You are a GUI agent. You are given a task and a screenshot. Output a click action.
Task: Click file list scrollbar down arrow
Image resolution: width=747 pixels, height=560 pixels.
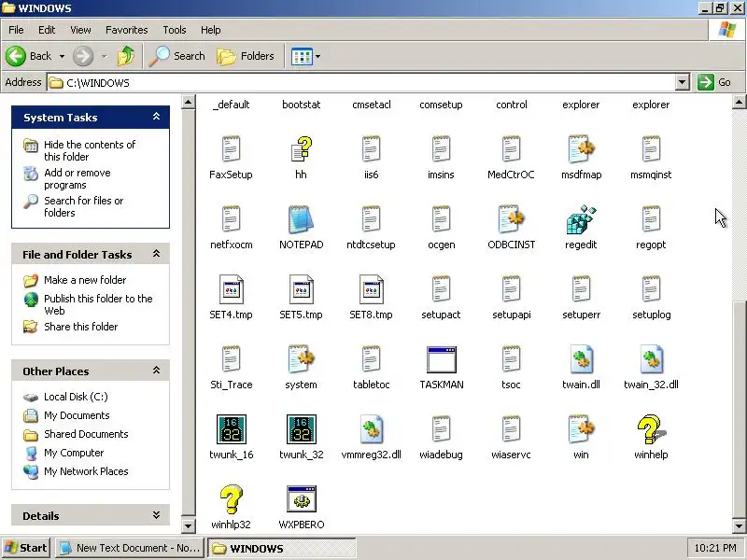(x=740, y=526)
